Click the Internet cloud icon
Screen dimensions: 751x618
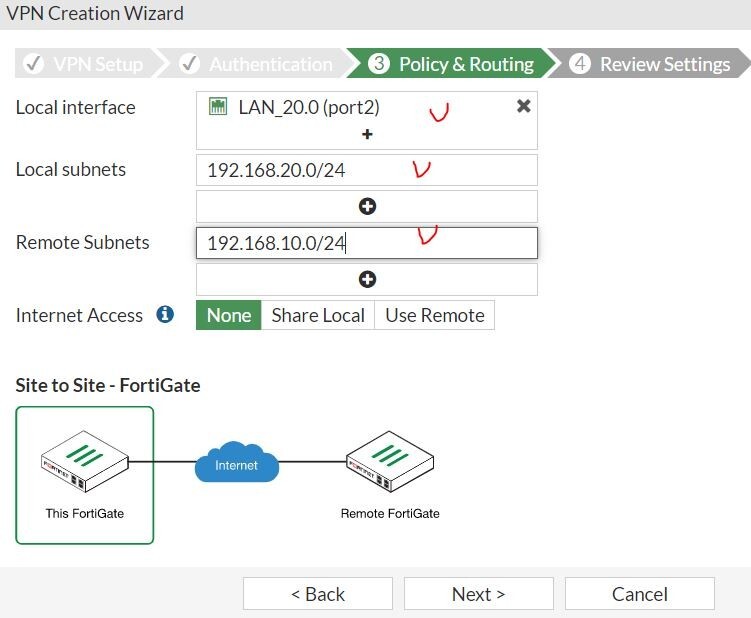(x=237, y=462)
